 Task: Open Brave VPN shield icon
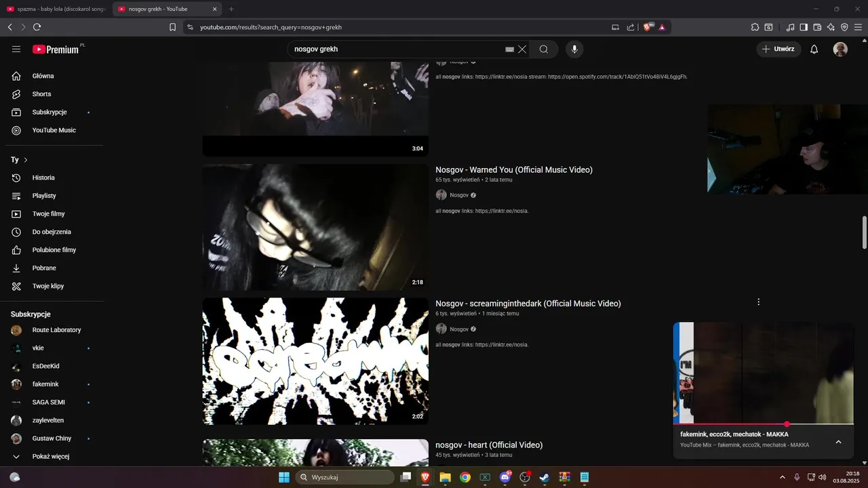click(x=844, y=27)
